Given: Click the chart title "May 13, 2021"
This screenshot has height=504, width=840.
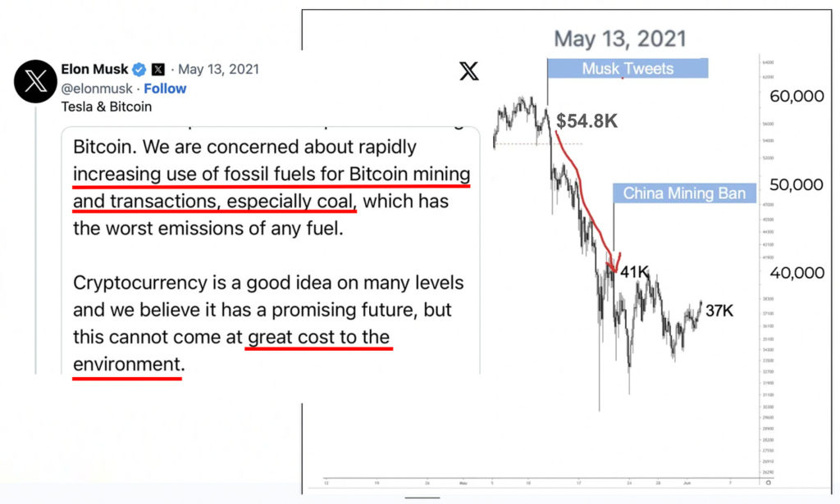Looking at the screenshot, I should pyautogui.click(x=620, y=38).
